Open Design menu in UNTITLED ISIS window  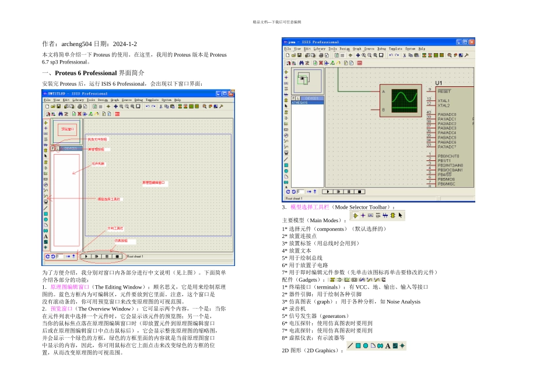coord(103,100)
